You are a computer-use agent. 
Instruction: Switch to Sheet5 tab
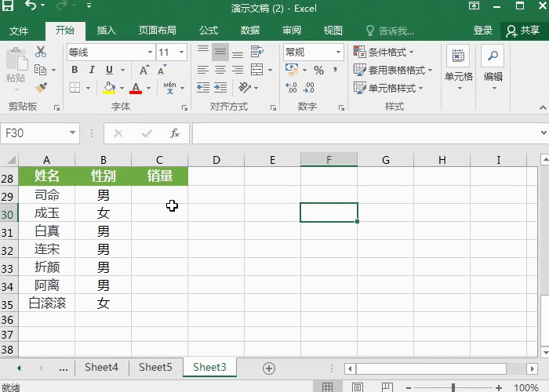[x=155, y=367]
